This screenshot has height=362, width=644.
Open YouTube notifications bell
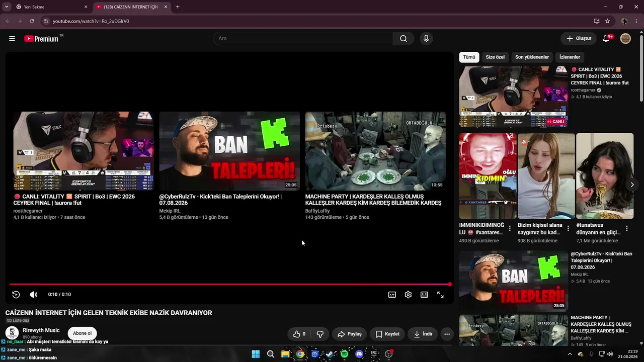tap(606, 39)
